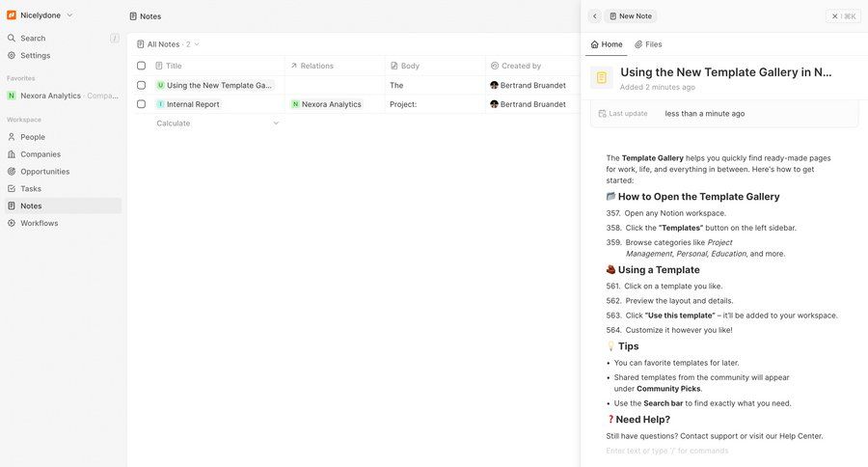Expand the Calculate dropdown under the table
This screenshot has width=868, height=467.
218,123
